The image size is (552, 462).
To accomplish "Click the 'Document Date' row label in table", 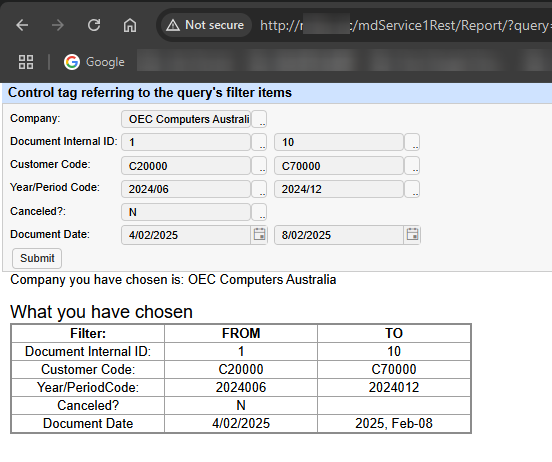I will point(88,424).
